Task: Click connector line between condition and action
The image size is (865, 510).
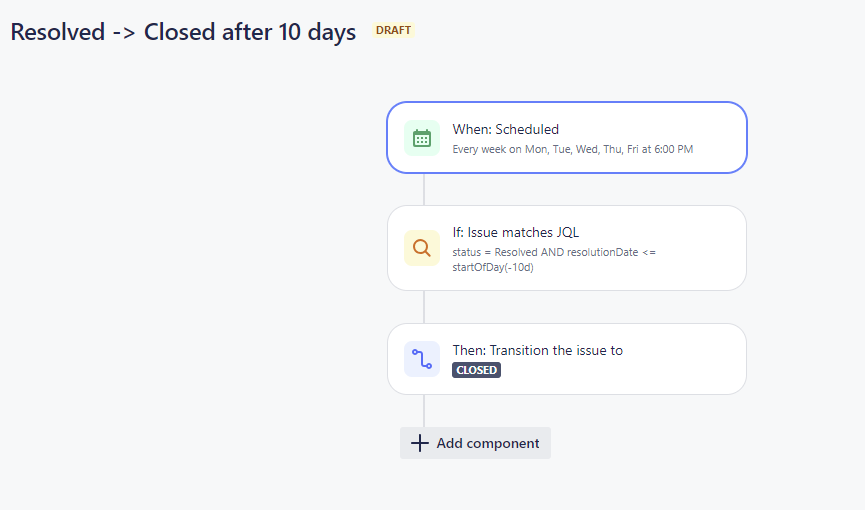Action: pos(424,307)
